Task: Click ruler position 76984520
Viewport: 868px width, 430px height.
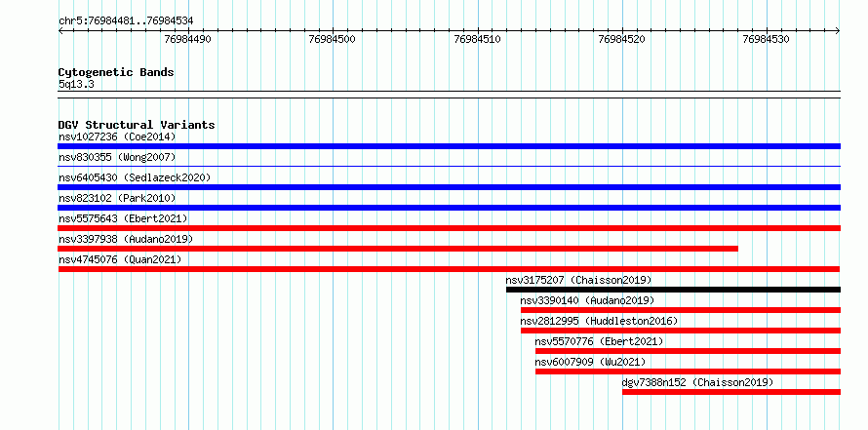Action: pyautogui.click(x=622, y=40)
